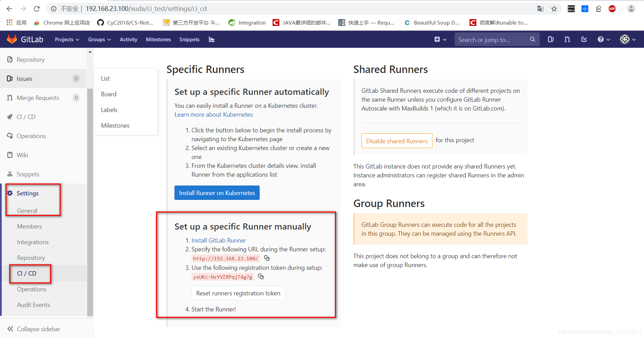Open Operations under Settings
Viewport: 644px width, 338px height.
tap(32, 289)
